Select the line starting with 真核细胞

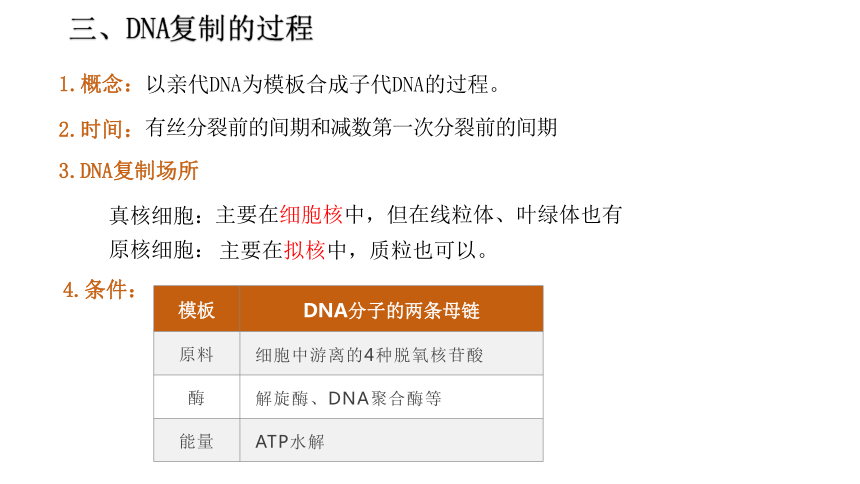point(365,215)
